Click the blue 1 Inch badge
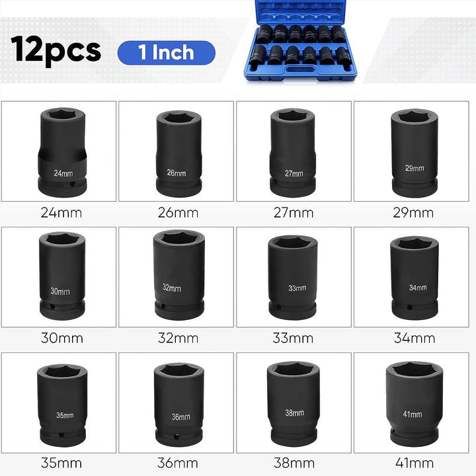The image size is (476, 476). tap(167, 52)
